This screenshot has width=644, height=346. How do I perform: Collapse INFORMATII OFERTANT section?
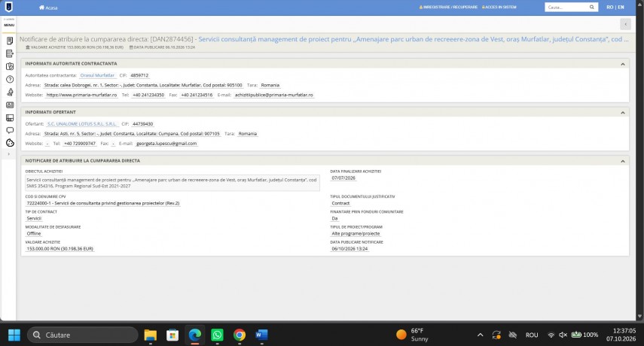pos(623,112)
